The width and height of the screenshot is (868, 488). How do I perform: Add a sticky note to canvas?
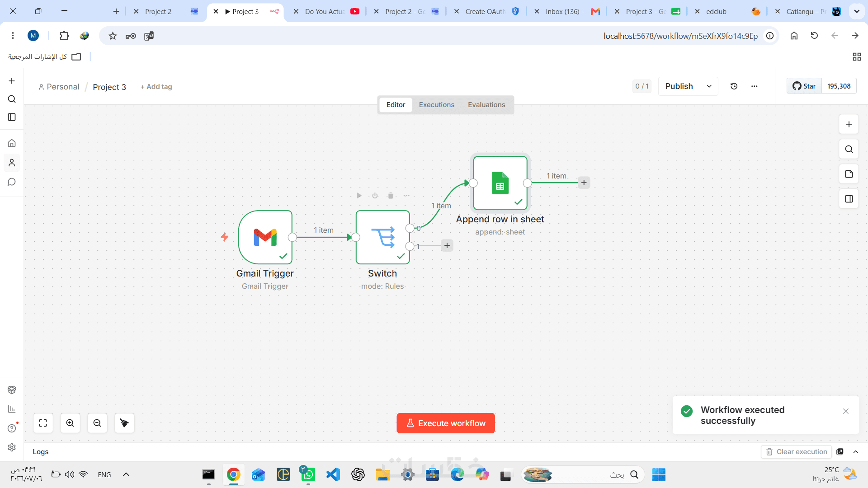click(849, 174)
